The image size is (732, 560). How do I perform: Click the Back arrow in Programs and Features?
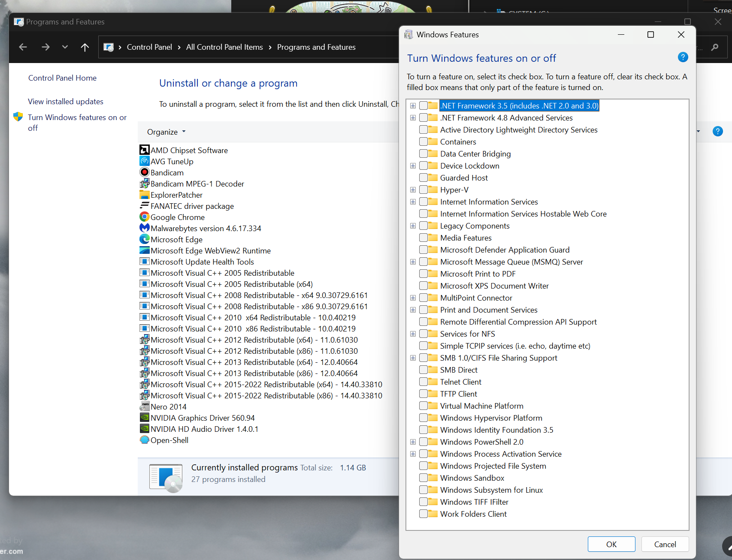pos(23,47)
